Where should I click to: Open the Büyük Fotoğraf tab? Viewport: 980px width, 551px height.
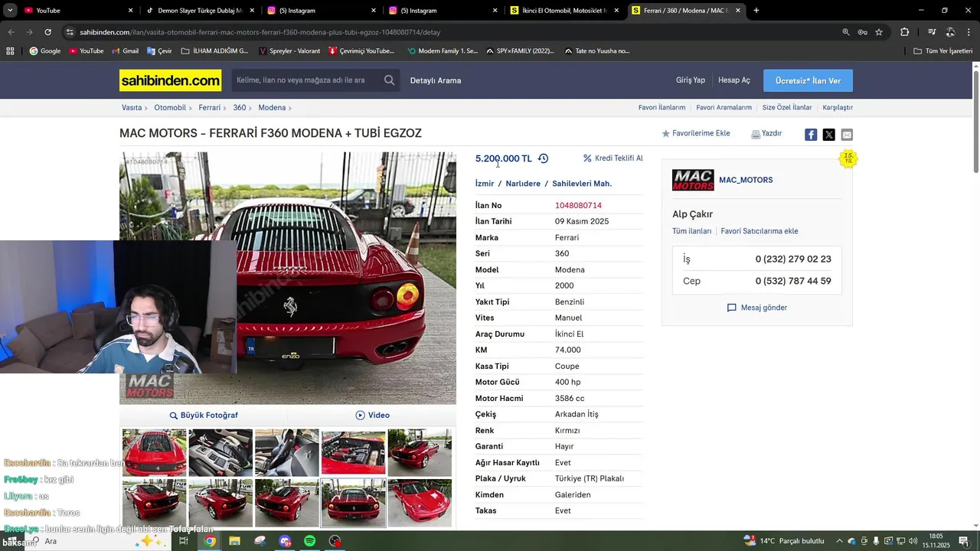204,416
